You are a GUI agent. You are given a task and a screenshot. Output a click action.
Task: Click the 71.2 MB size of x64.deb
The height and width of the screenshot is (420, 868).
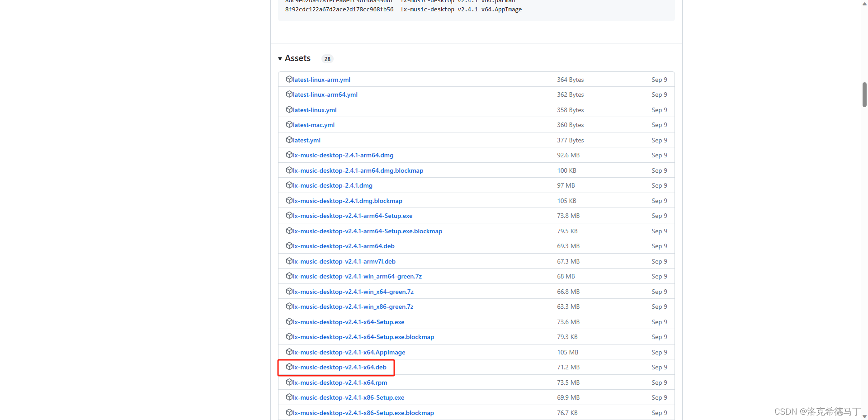[x=568, y=367]
